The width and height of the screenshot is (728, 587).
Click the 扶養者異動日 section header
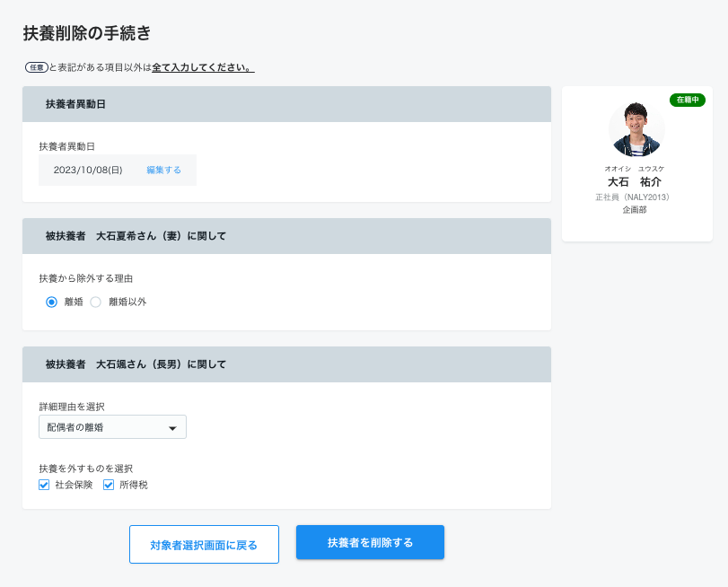(286, 104)
